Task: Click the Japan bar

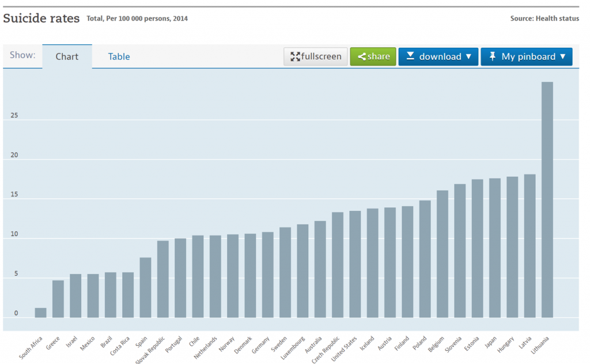Action: tap(494, 248)
